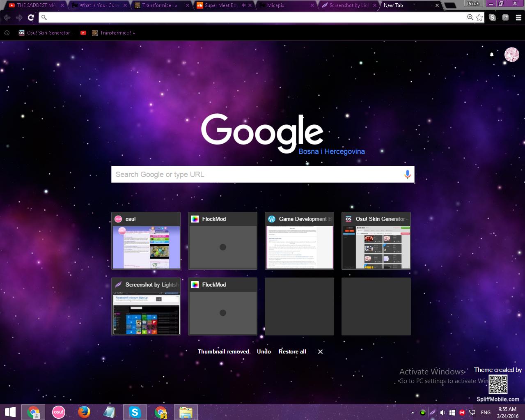
Task: Switch to the Transformice tab
Action: pos(158,5)
